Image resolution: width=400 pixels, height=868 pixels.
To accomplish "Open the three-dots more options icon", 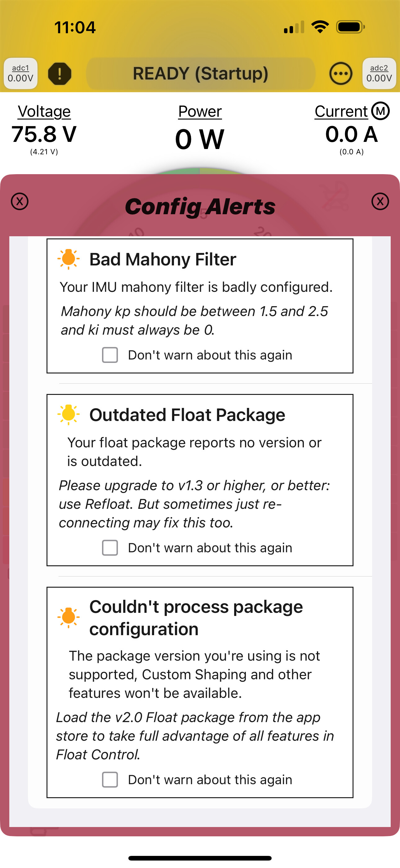I will point(341,74).
